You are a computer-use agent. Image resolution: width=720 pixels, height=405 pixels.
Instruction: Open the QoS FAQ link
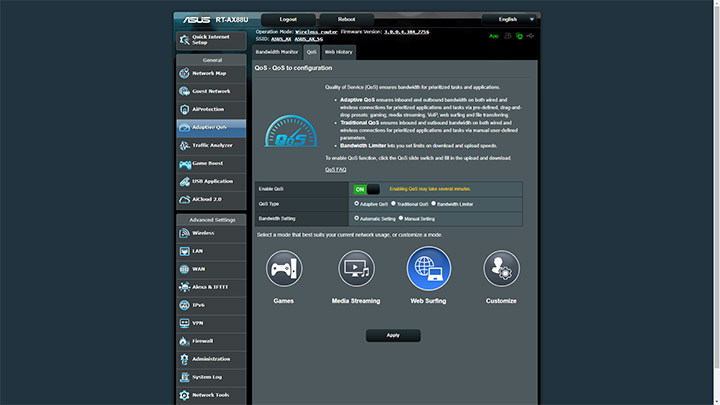(x=336, y=169)
